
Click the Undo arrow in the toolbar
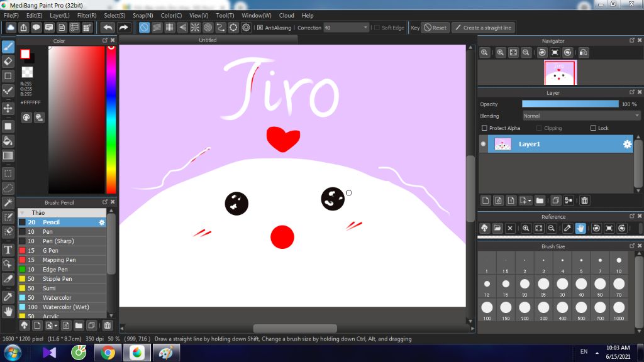pyautogui.click(x=108, y=28)
